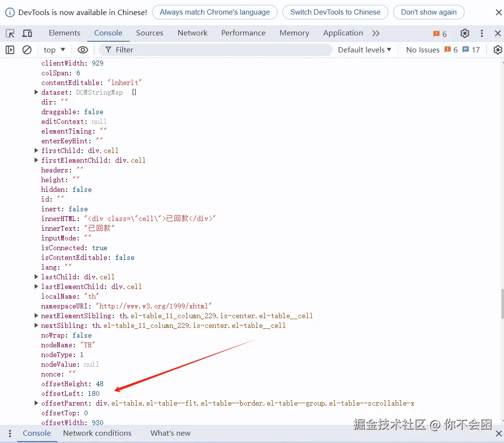Click the noWrap: false row
504x443 pixels.
click(x=66, y=335)
